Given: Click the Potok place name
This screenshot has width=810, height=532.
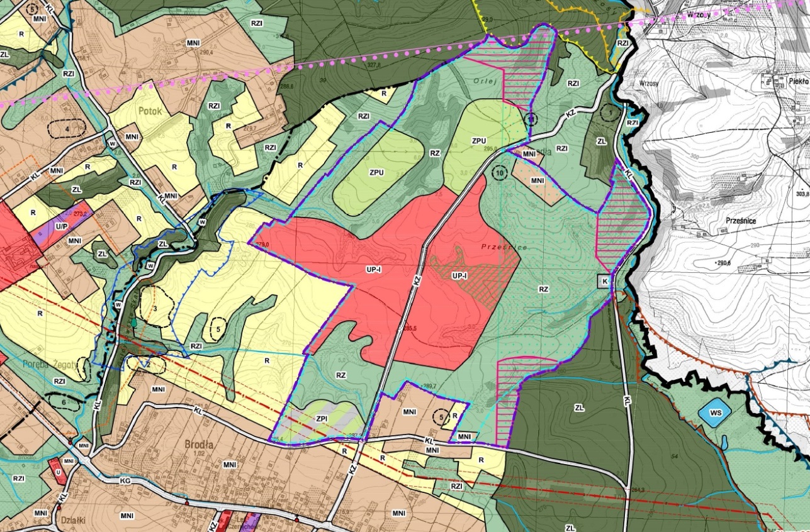Looking at the screenshot, I should pyautogui.click(x=149, y=111).
